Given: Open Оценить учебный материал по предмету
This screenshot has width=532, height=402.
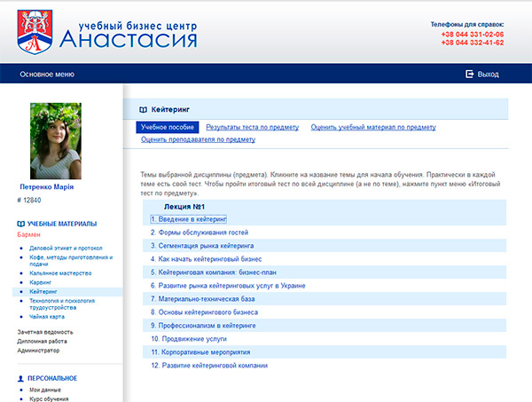Looking at the screenshot, I should click(373, 128).
